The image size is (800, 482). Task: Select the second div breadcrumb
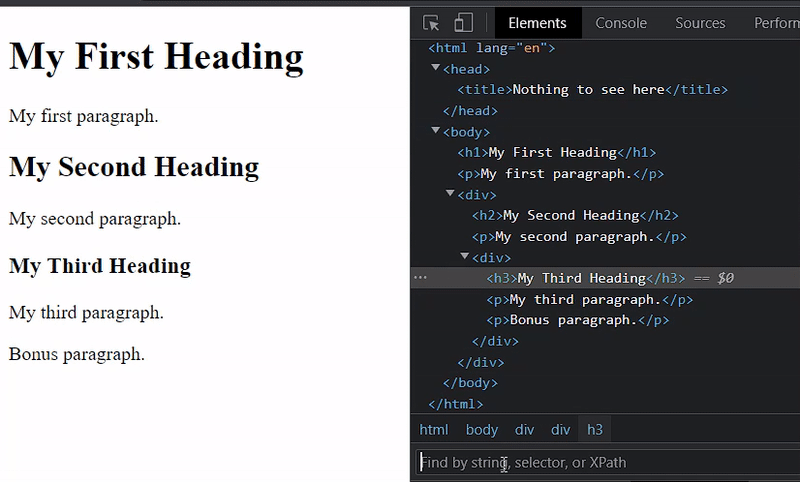tap(560, 430)
